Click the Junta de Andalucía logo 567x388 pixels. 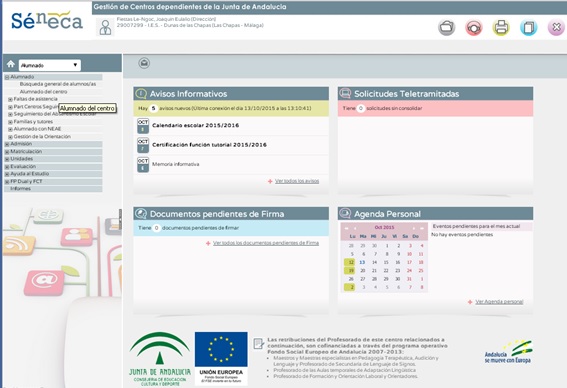point(160,359)
